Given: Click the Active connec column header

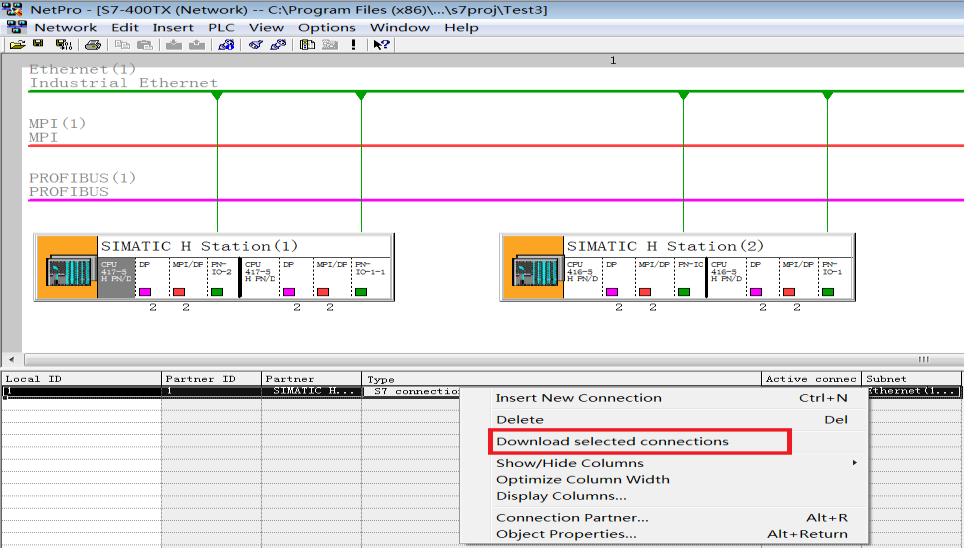Looking at the screenshot, I should click(x=812, y=379).
